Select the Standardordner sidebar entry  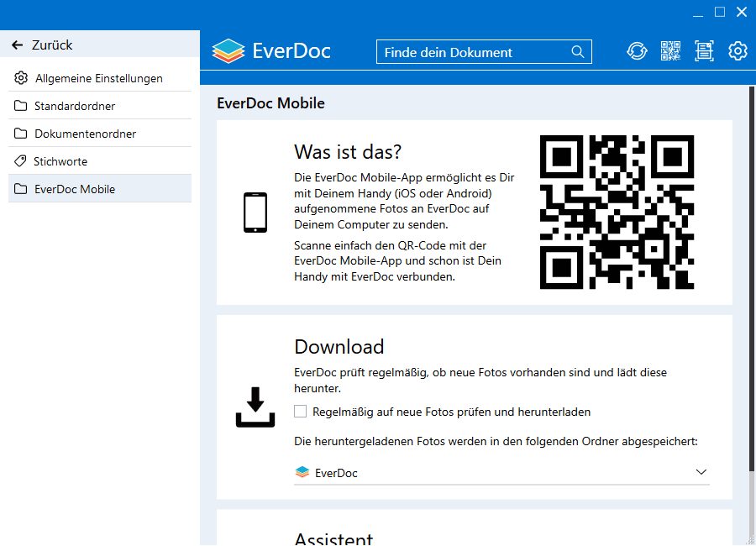(x=74, y=106)
